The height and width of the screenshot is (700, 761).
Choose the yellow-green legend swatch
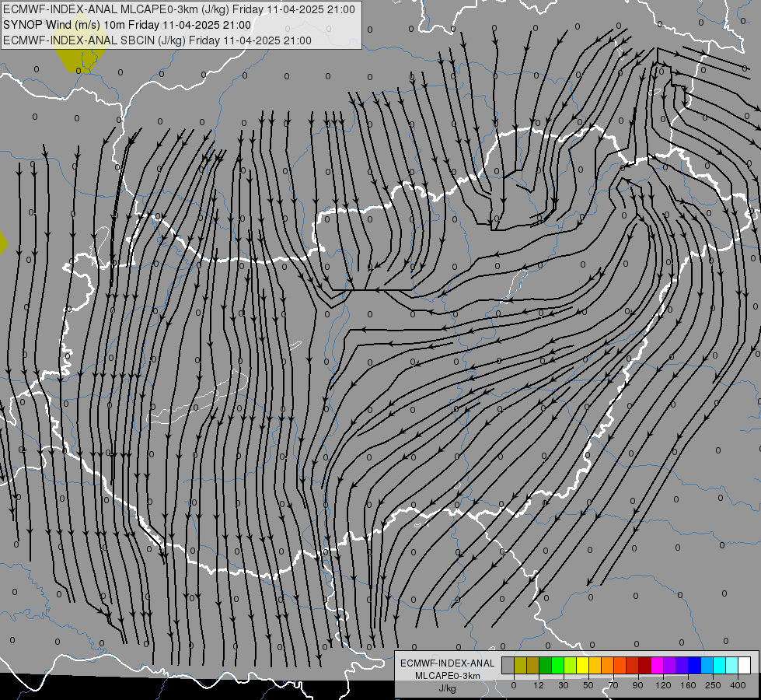(571, 666)
